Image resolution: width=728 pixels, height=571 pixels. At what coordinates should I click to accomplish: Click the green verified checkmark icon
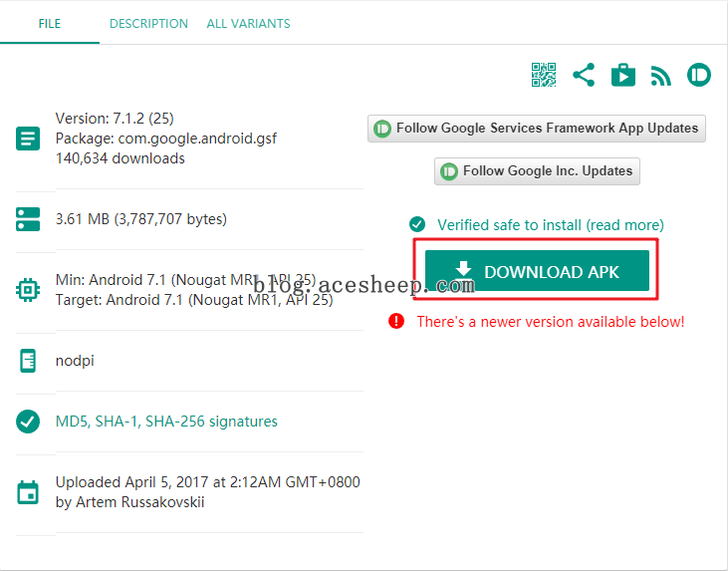tap(417, 224)
